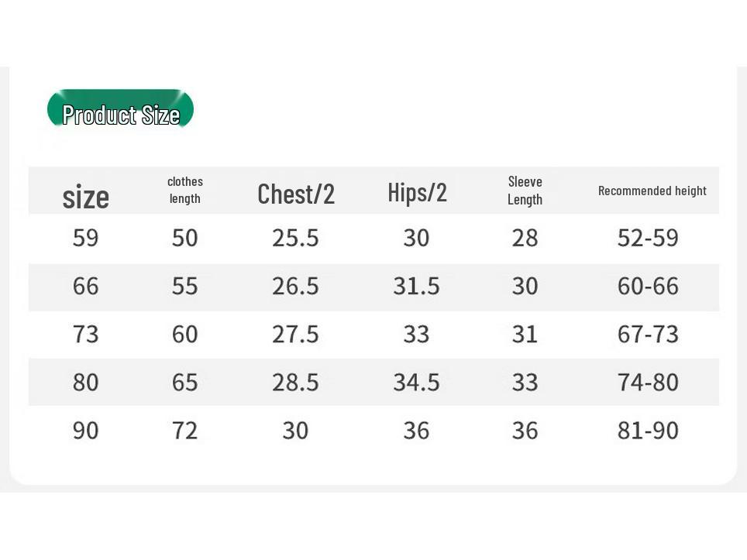Click recommended height 52-59
The width and height of the screenshot is (747, 560).
pyautogui.click(x=648, y=238)
